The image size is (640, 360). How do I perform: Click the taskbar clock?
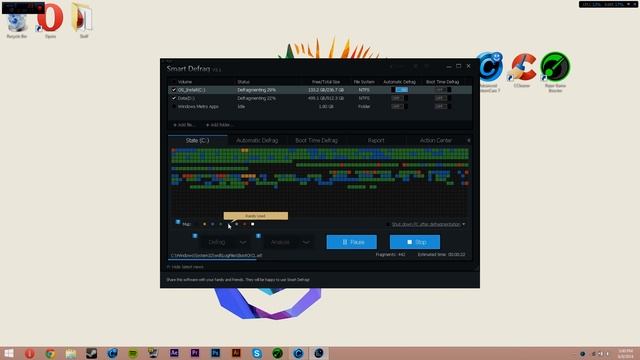(625, 353)
